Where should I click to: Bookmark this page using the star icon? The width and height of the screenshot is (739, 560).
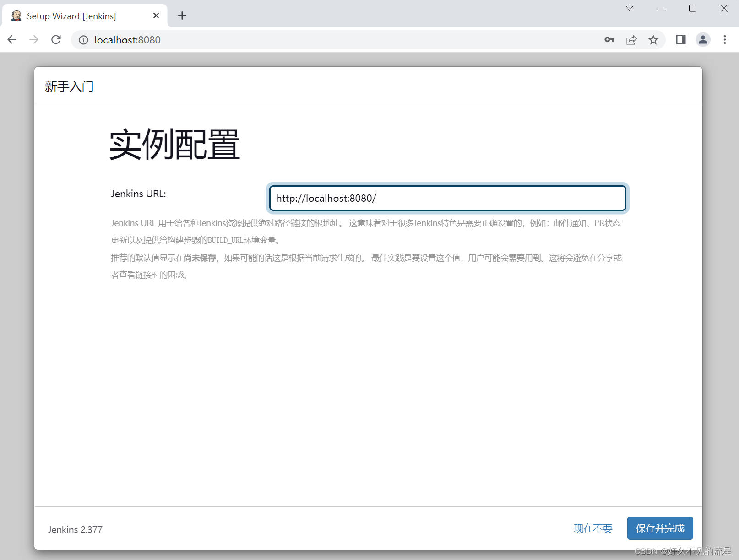(x=653, y=40)
